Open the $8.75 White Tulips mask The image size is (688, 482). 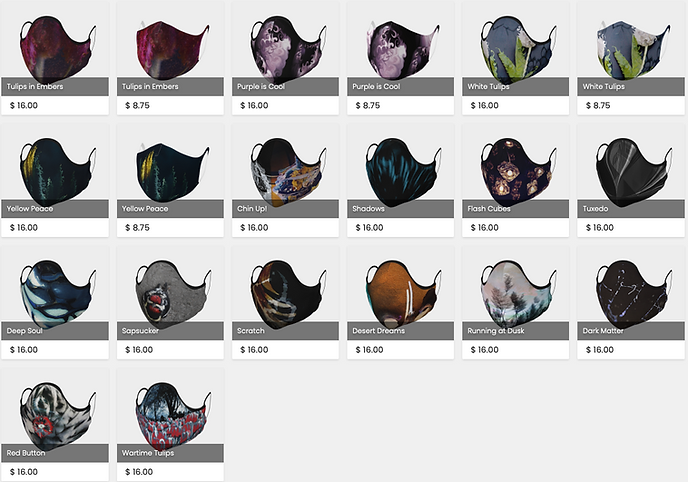pos(631,50)
